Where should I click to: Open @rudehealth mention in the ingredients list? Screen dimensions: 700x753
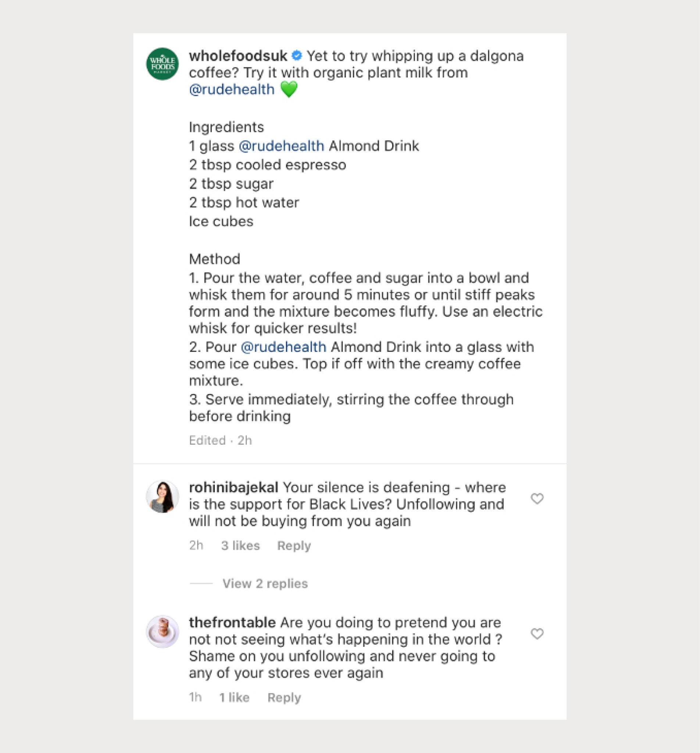(282, 146)
